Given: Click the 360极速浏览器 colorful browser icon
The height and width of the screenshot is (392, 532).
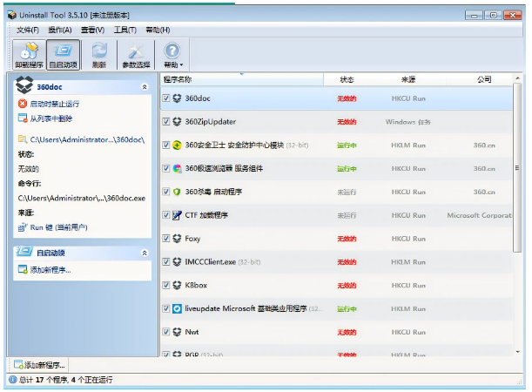Looking at the screenshot, I should [177, 169].
